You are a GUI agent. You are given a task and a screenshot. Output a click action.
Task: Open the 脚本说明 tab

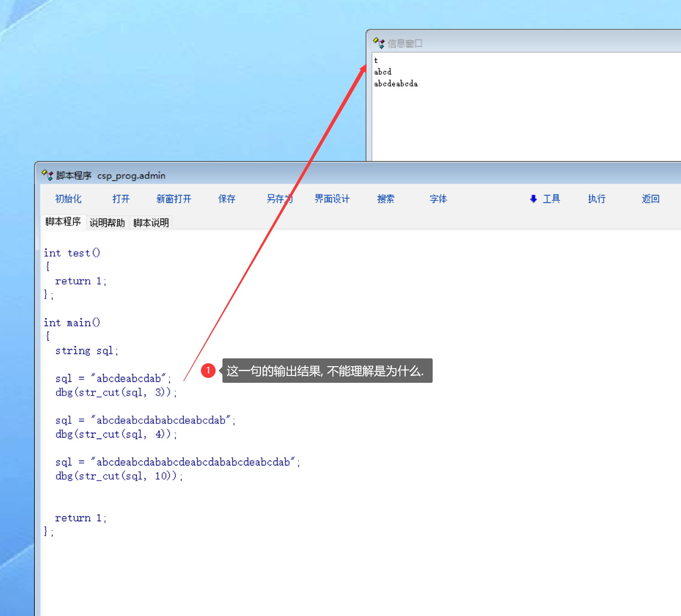coord(151,223)
